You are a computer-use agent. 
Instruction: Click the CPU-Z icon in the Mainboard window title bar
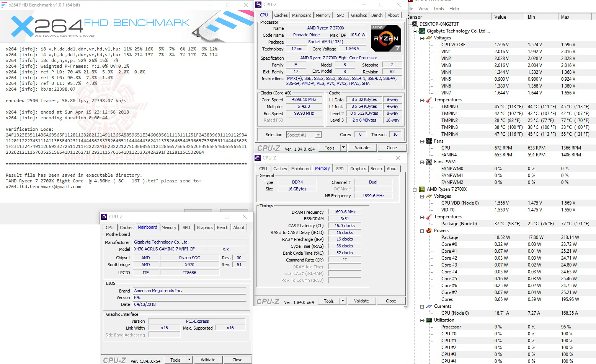104,217
